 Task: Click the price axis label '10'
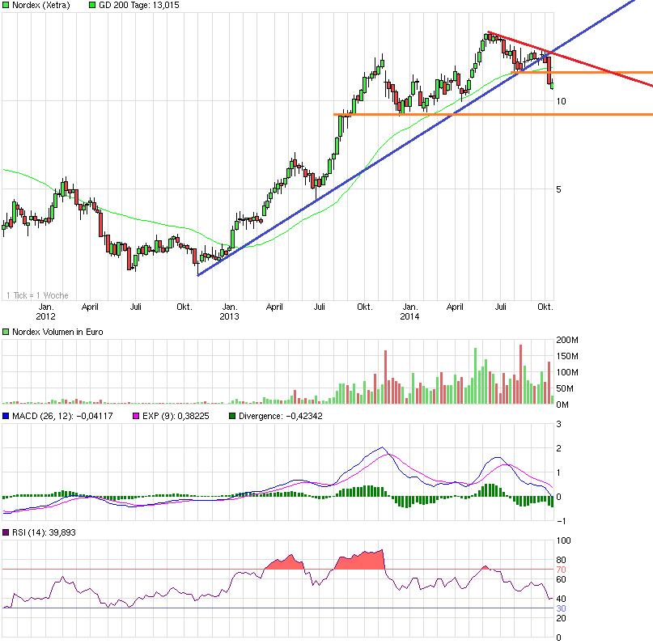point(561,101)
